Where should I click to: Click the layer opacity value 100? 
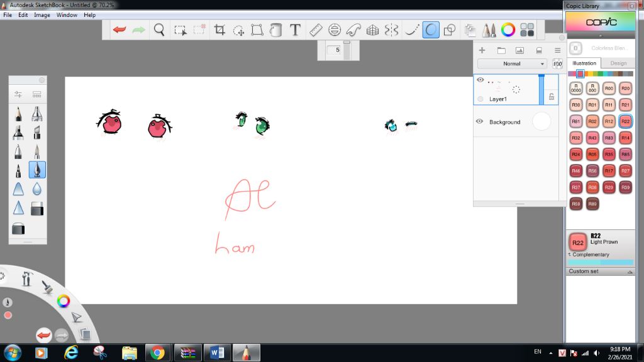557,63
